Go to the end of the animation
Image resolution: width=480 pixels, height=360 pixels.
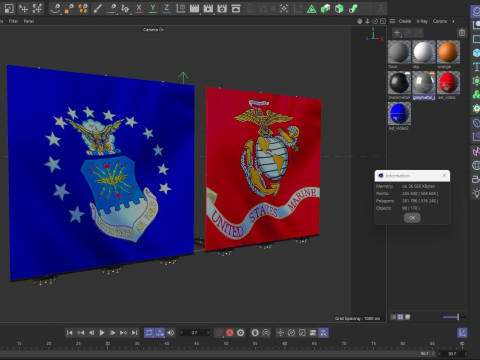[x=134, y=333]
